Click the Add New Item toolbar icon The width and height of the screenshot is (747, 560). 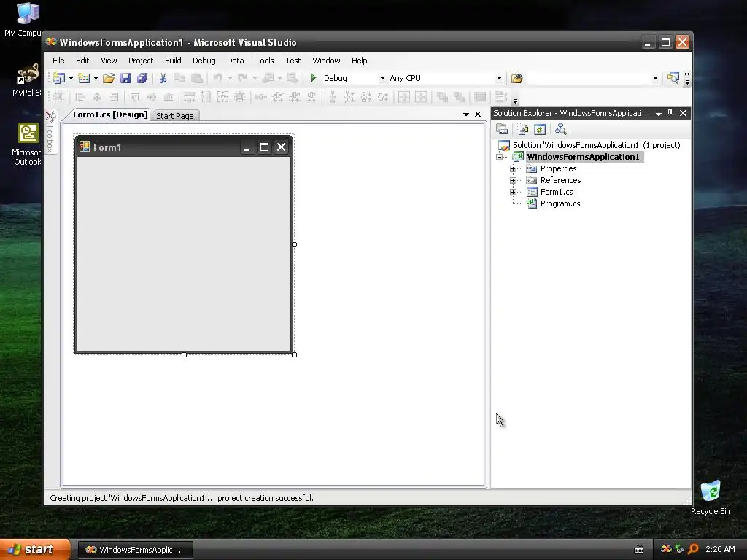[84, 78]
